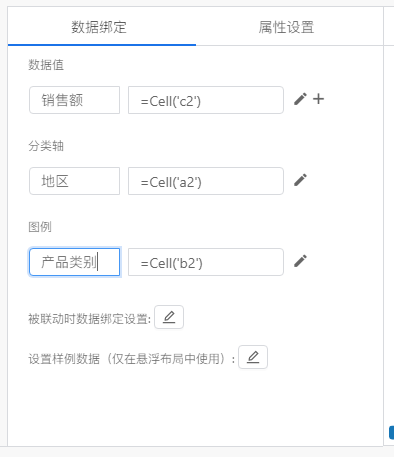Click the 数据值 section label
Image resolution: width=394 pixels, height=457 pixels.
(x=46, y=65)
